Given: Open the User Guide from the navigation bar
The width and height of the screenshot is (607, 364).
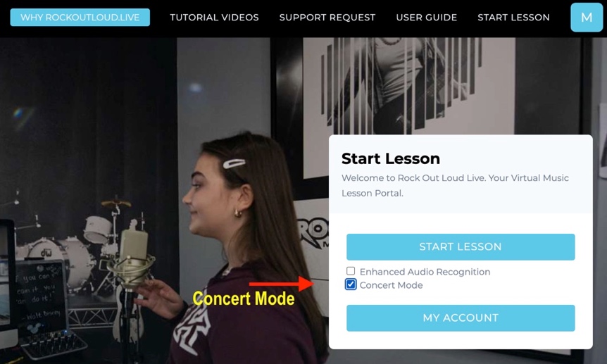Looking at the screenshot, I should [426, 18].
